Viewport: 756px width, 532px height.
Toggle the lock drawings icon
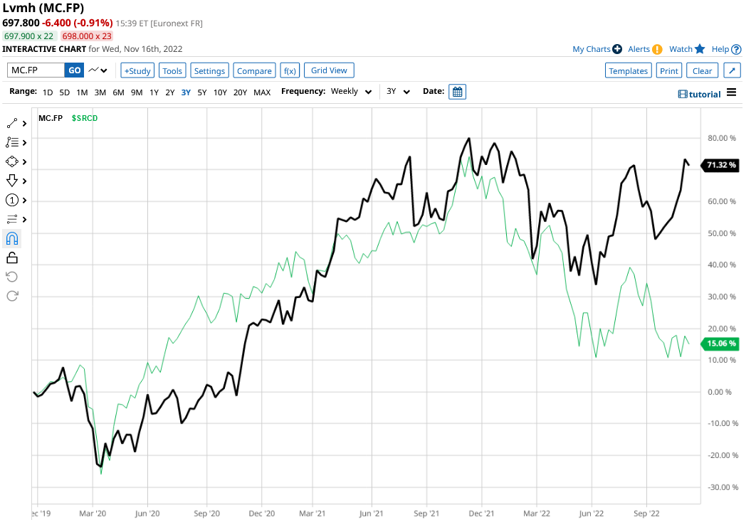[x=12, y=257]
